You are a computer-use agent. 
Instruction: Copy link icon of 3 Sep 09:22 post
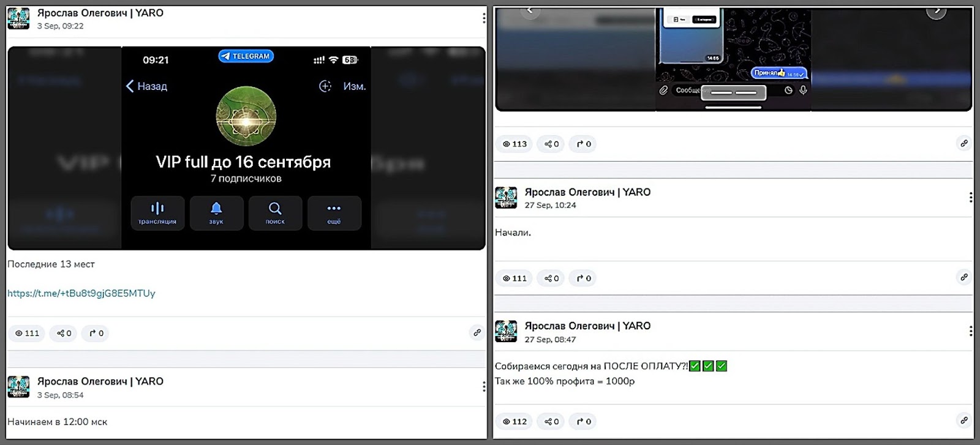pos(477,332)
